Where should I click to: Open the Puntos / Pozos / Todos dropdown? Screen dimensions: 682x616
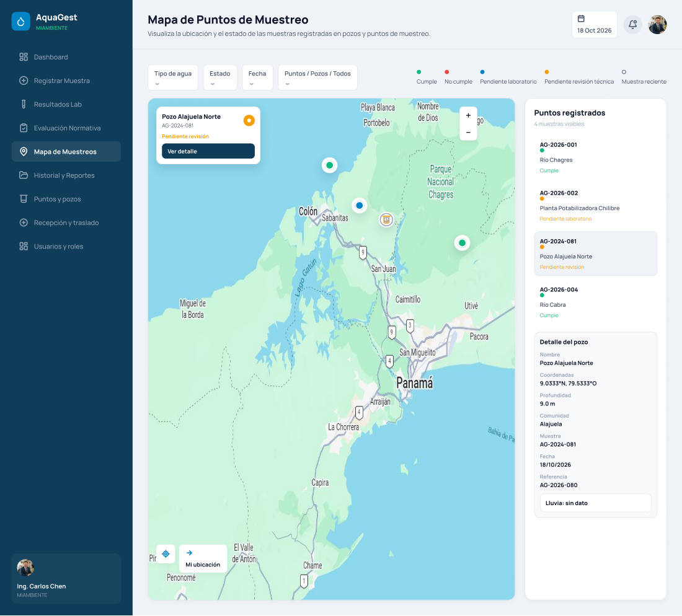pos(317,77)
